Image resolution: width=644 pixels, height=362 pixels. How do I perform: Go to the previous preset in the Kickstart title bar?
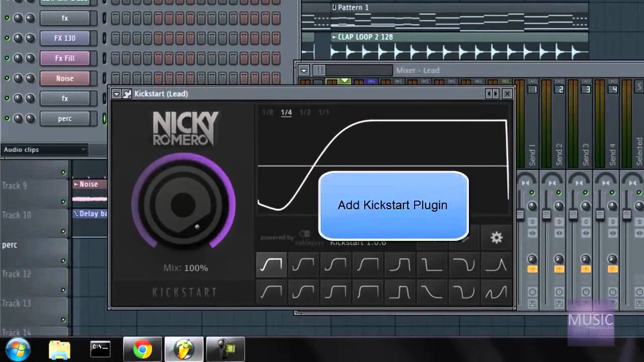(489, 94)
